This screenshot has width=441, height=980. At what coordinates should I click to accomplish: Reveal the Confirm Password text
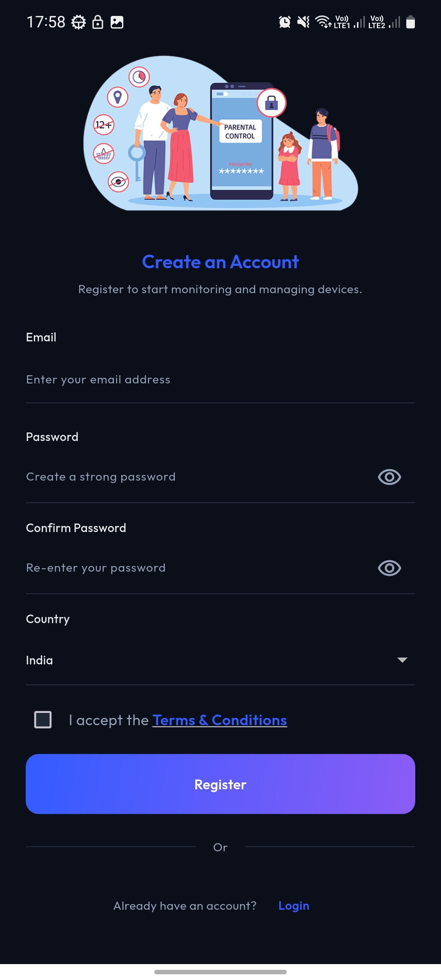[x=389, y=567]
